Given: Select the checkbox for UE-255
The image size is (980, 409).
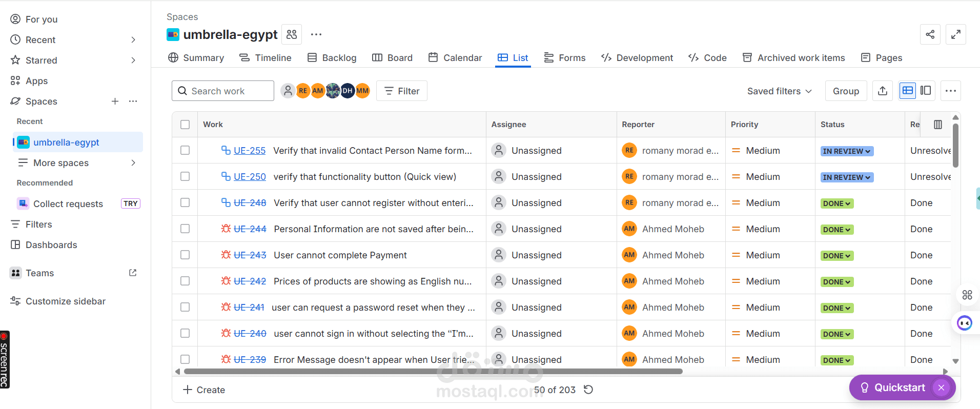Looking at the screenshot, I should [185, 150].
